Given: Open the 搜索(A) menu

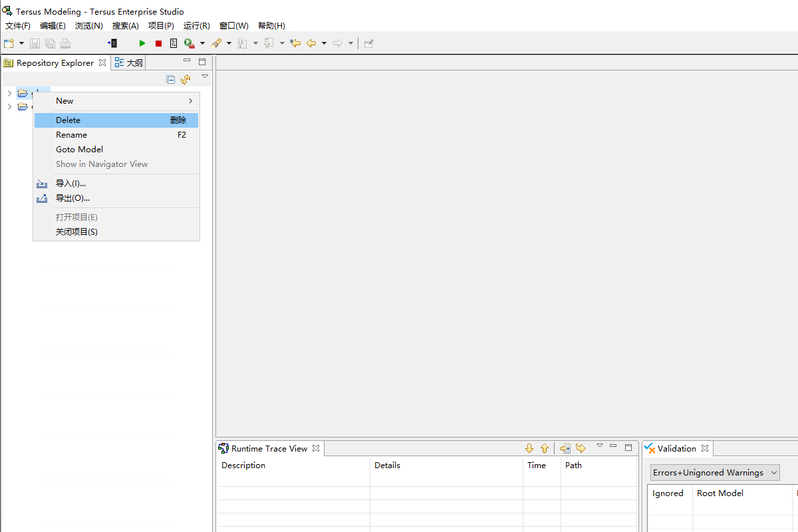Looking at the screenshot, I should [x=125, y=25].
